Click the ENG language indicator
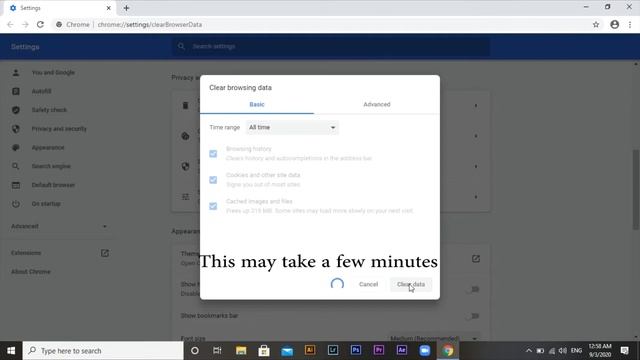 (576, 351)
